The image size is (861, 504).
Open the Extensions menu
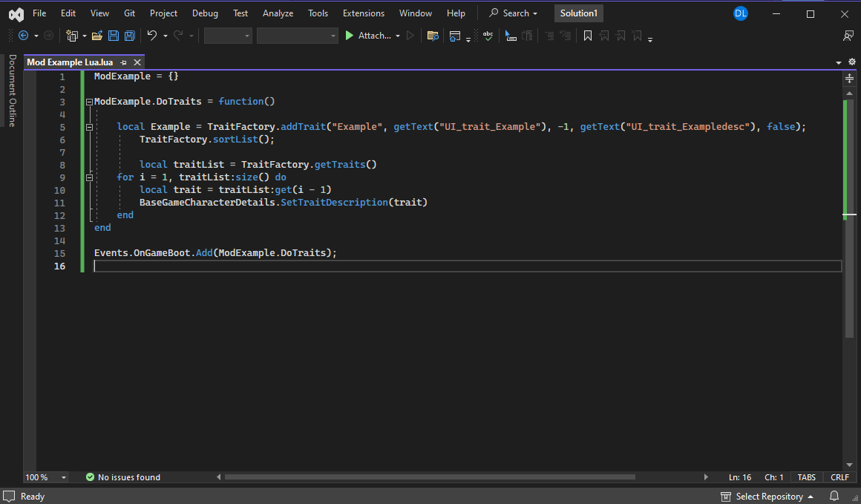363,13
